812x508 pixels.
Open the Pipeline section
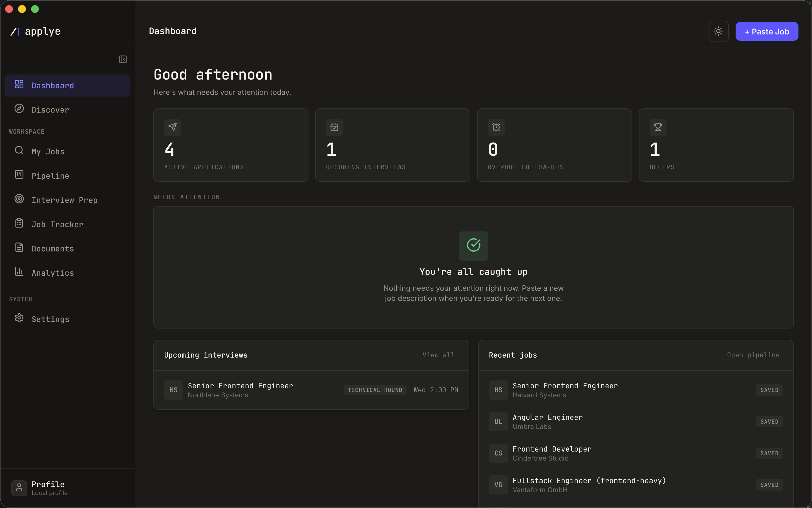tap(67, 175)
